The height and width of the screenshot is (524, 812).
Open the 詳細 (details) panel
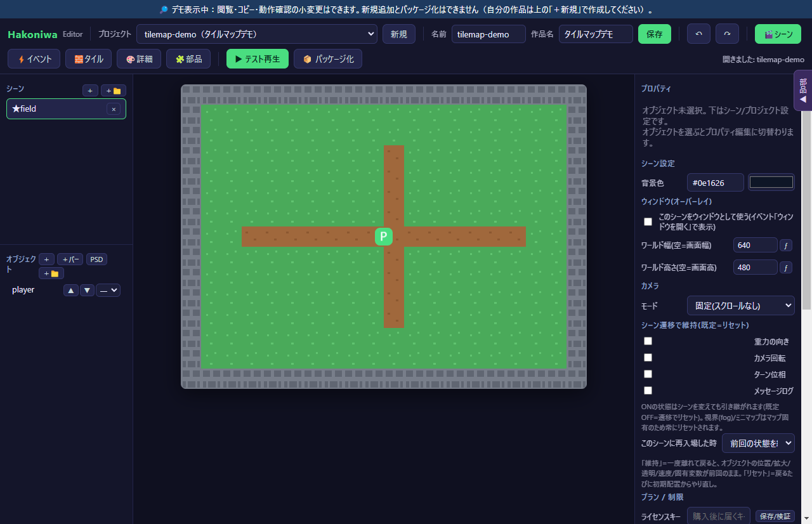(139, 59)
